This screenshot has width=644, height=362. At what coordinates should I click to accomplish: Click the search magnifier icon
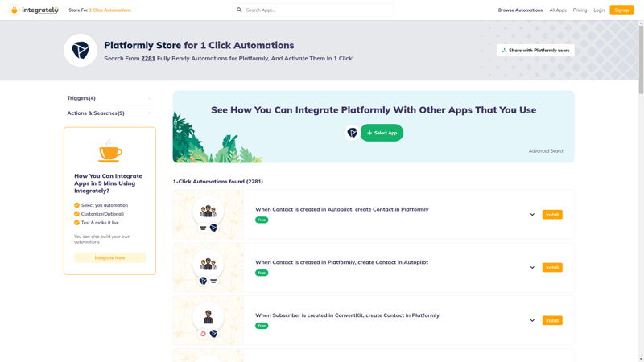239,10
